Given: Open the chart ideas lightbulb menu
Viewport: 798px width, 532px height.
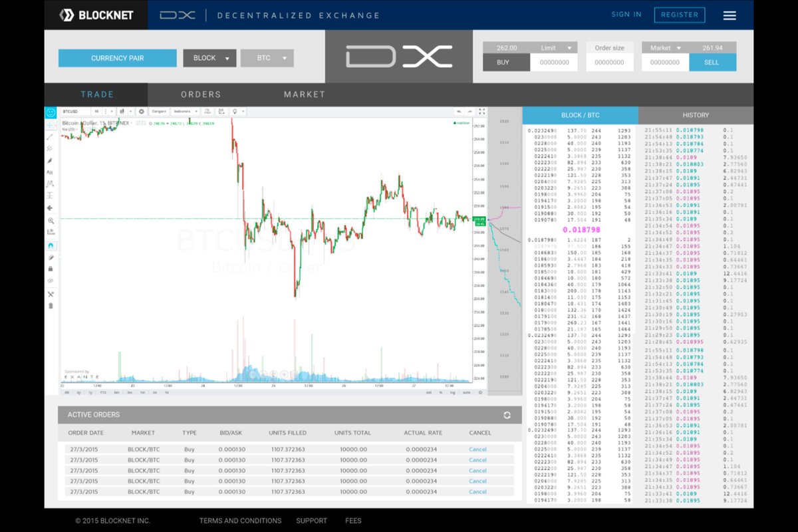Looking at the screenshot, I should coord(236,112).
